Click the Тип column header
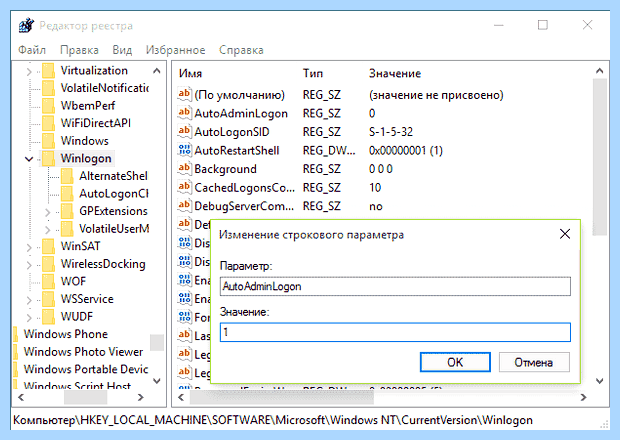620x440 pixels. [x=313, y=74]
